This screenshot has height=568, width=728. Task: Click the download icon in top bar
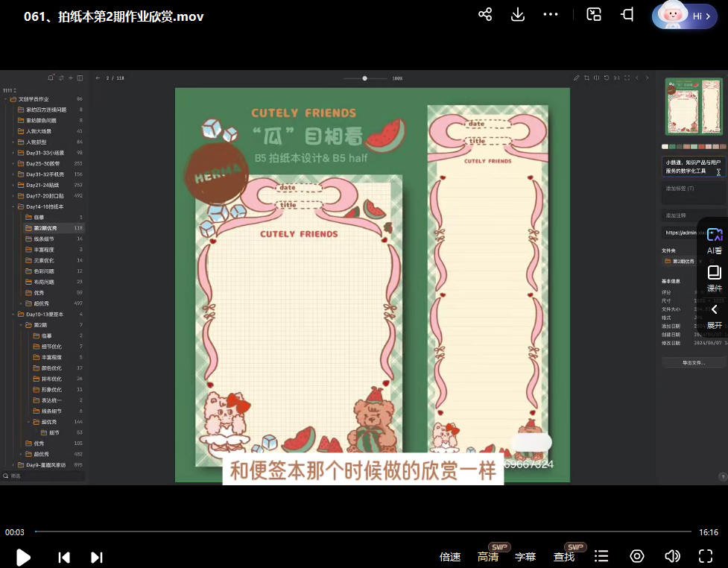(517, 15)
